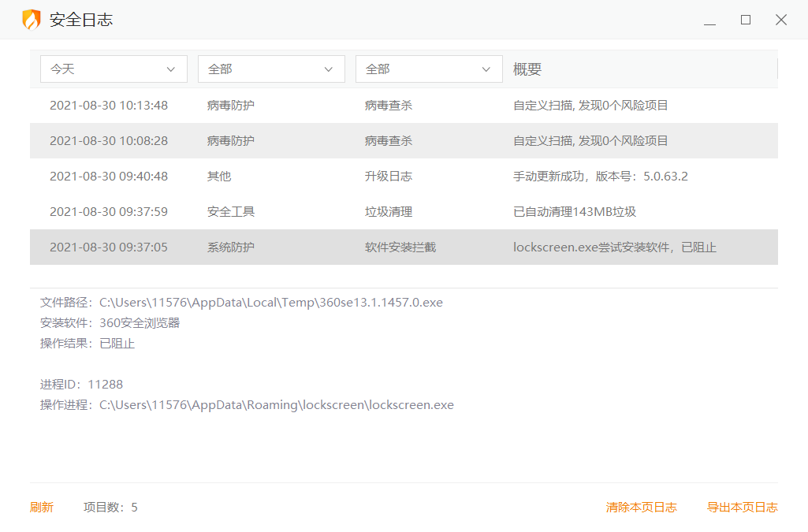Click the lockscreen.exe process path text

276,405
